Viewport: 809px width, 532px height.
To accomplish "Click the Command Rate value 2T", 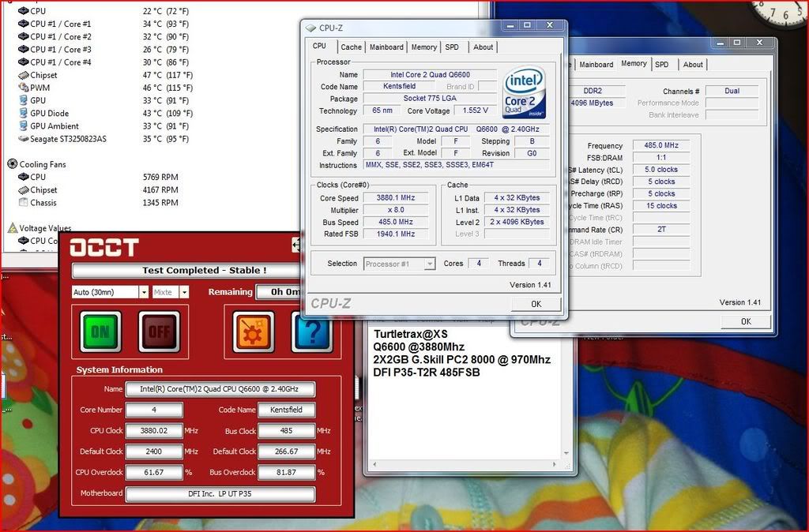I will [661, 230].
